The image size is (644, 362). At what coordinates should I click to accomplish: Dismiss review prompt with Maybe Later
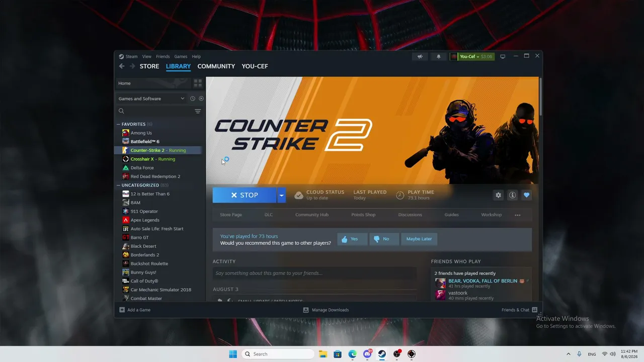click(x=419, y=239)
